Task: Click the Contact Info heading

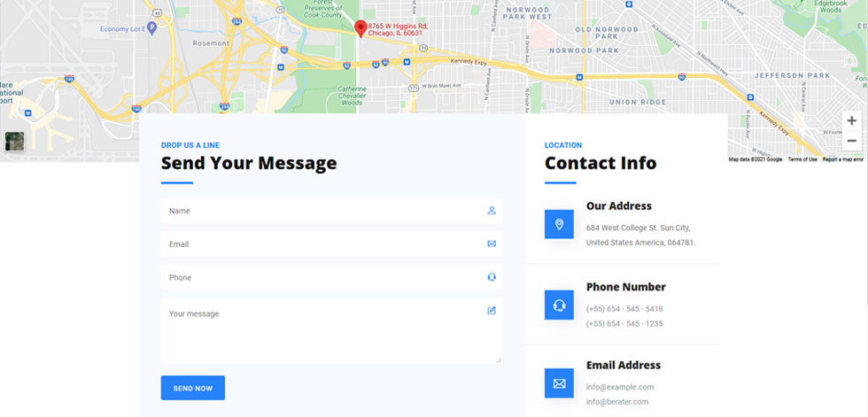Action: 601,163
